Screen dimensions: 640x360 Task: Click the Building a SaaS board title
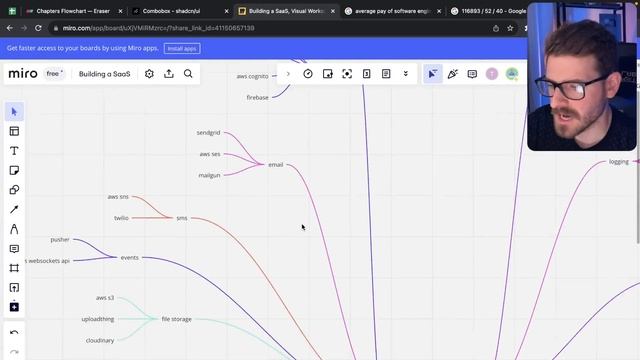(104, 74)
